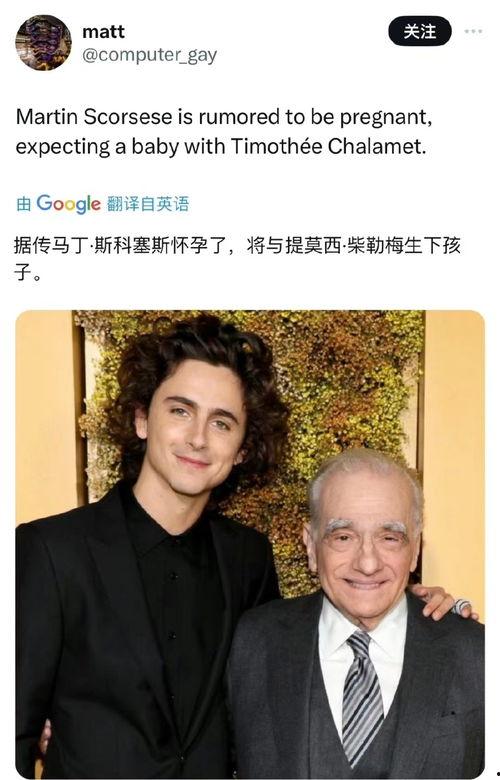Click the 翻译自英语 translation source text
This screenshot has width=500, height=780.
click(x=148, y=204)
